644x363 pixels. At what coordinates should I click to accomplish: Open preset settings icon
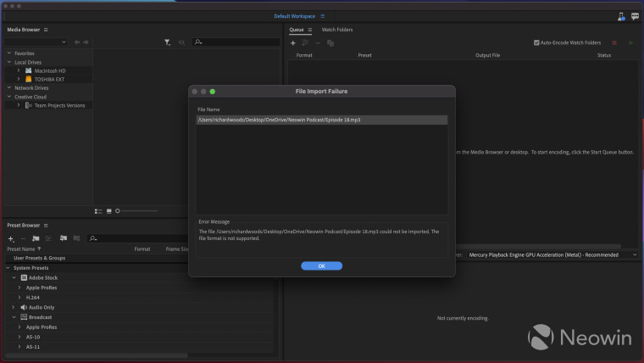pyautogui.click(x=48, y=238)
